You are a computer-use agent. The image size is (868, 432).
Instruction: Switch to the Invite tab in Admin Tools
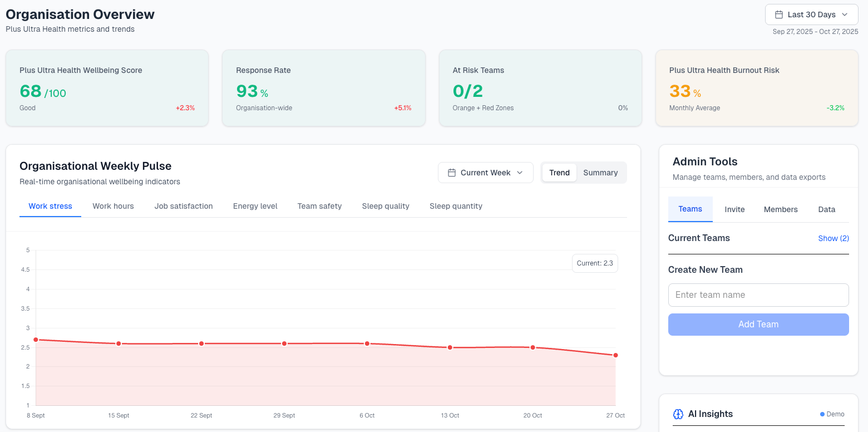(734, 209)
